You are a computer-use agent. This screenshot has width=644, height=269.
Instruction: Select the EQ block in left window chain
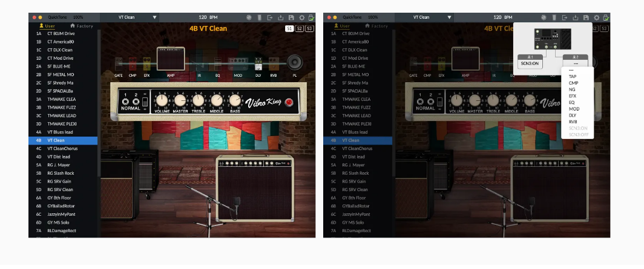click(218, 64)
